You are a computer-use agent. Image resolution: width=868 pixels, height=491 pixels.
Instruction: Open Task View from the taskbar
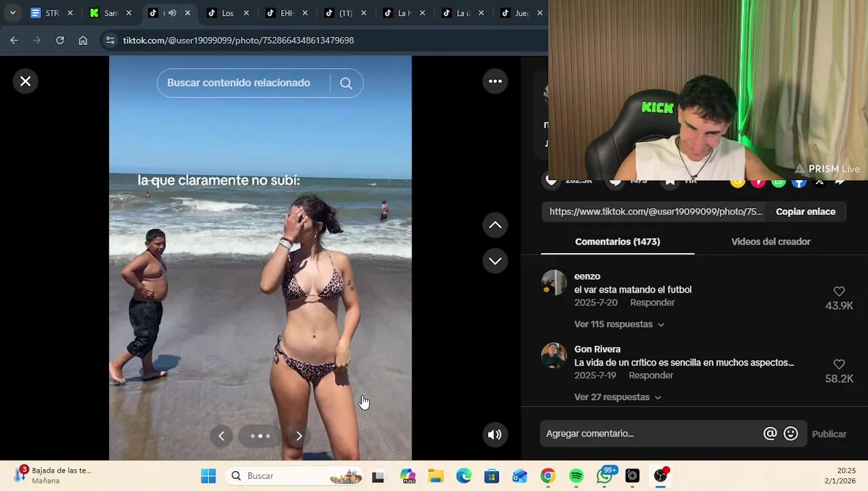click(x=378, y=476)
